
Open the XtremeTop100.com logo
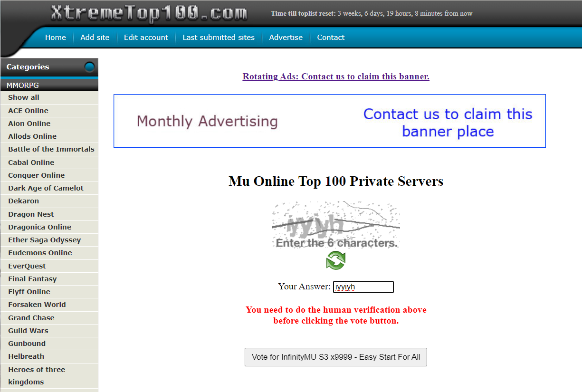pos(149,13)
